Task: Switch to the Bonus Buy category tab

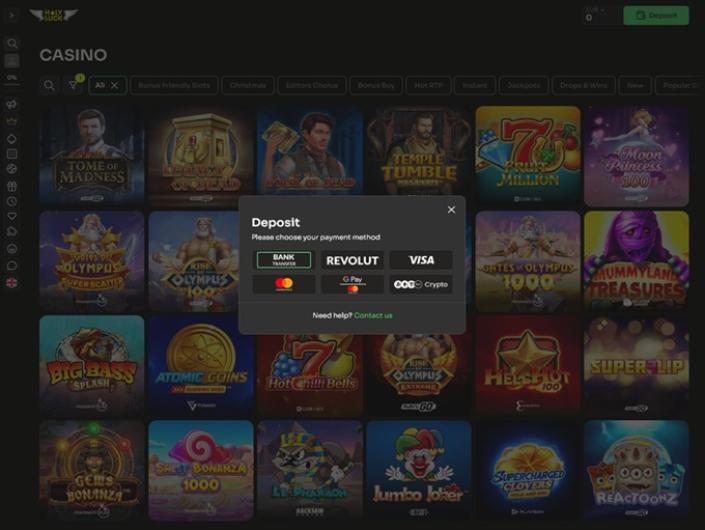Action: pos(376,85)
